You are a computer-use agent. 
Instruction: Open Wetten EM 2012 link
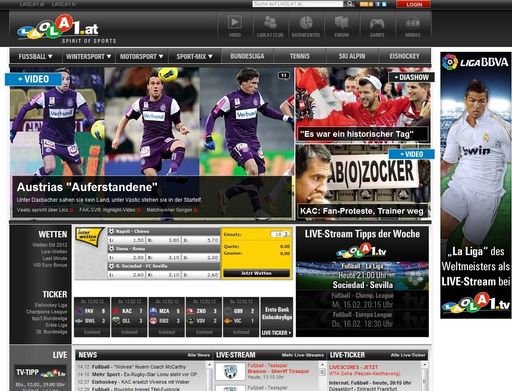pyautogui.click(x=50, y=245)
